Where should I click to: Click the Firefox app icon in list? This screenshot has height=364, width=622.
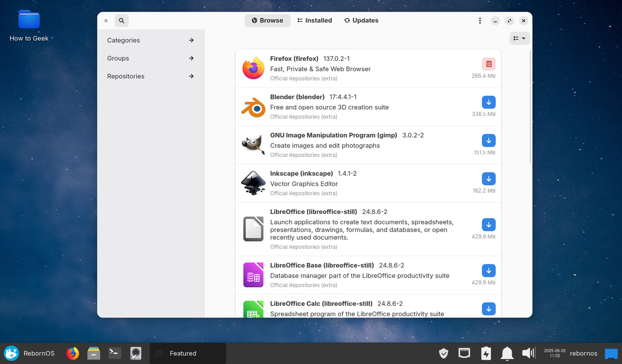pos(253,68)
